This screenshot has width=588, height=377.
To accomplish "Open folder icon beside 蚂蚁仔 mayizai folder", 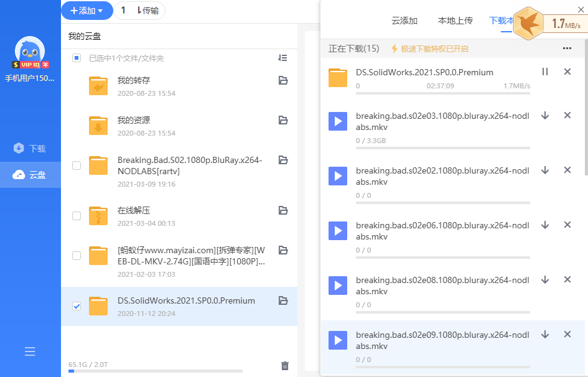I will pos(283,250).
